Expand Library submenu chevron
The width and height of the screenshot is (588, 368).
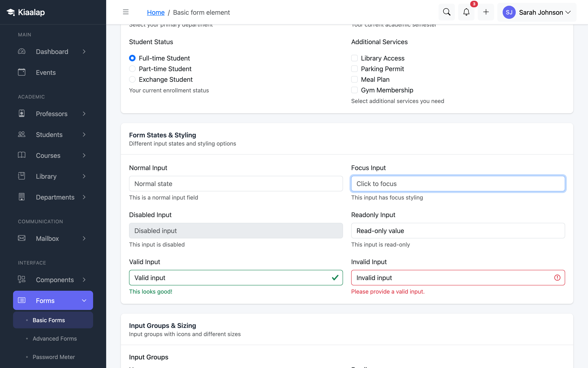click(x=84, y=176)
